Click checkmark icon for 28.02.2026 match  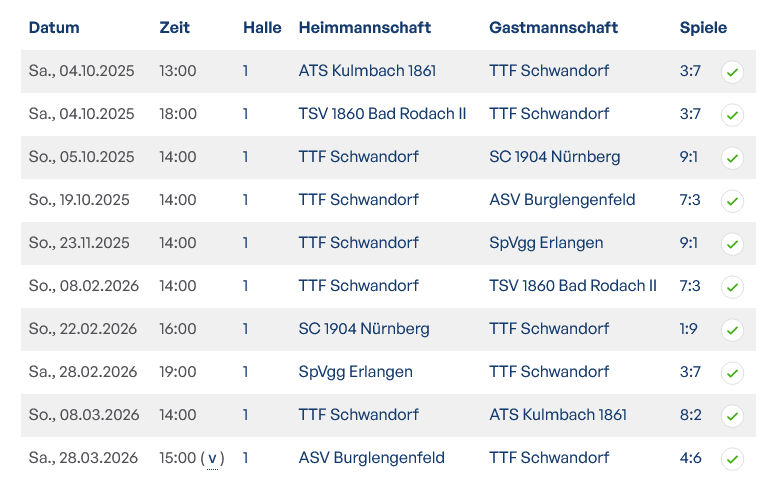pos(732,373)
